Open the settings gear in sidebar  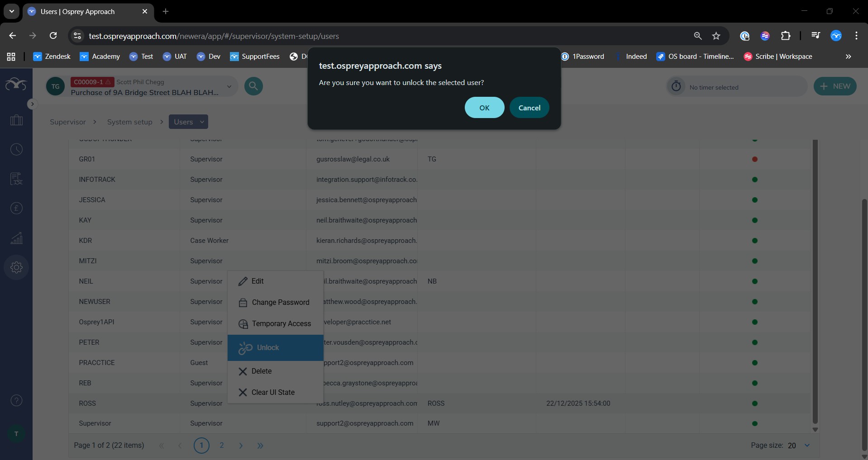(16, 267)
